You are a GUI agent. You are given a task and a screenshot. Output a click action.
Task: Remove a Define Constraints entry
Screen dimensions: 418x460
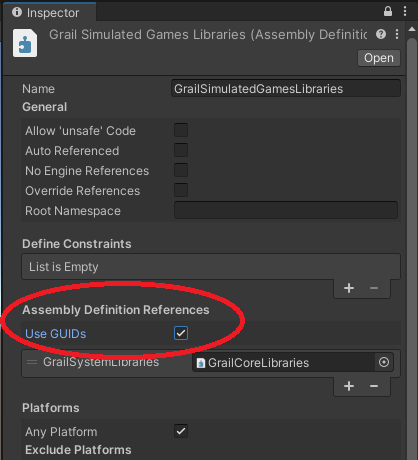click(374, 288)
